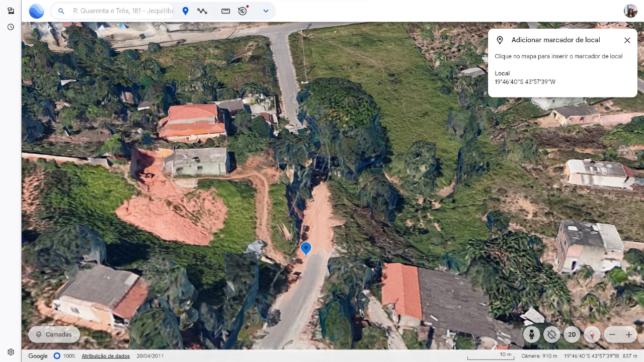Zoom in with the plus button
This screenshot has height=362, width=644.
pyautogui.click(x=628, y=334)
